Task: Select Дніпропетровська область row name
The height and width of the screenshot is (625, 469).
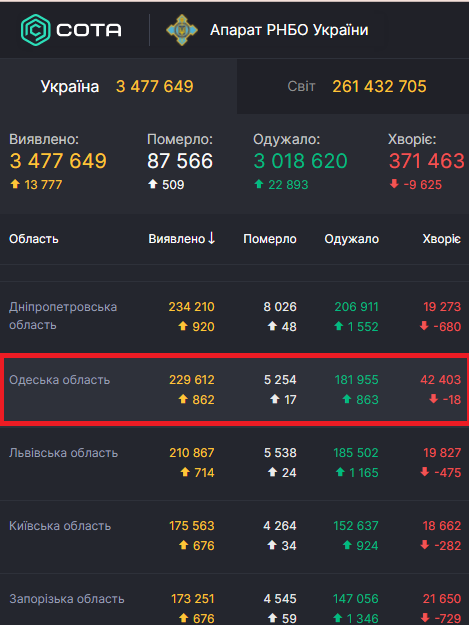Action: coord(63,316)
